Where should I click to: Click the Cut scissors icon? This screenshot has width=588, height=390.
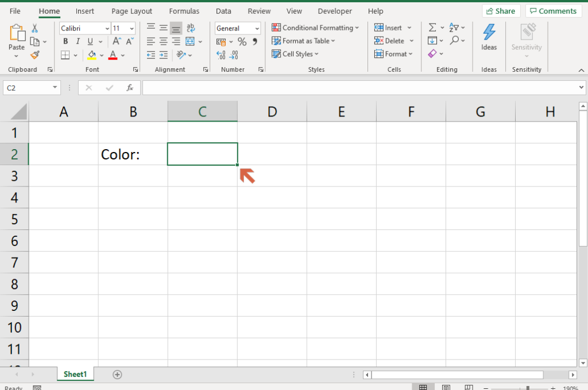pos(34,28)
